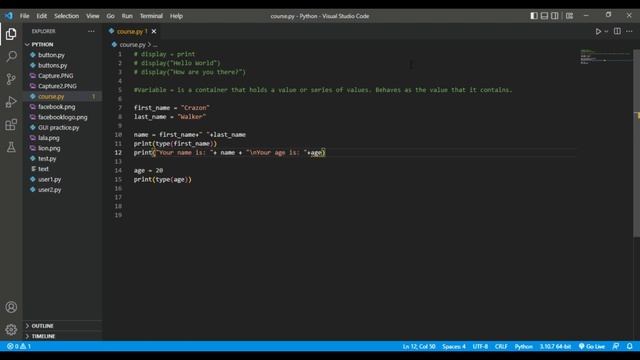Open the Selection menu
This screenshot has height=360, width=640.
[x=67, y=16]
